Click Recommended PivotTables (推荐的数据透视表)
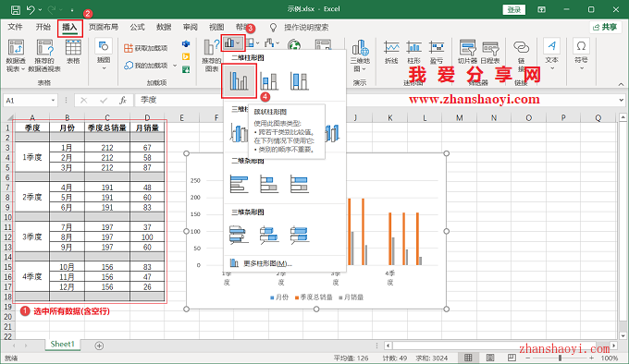 coord(44,55)
